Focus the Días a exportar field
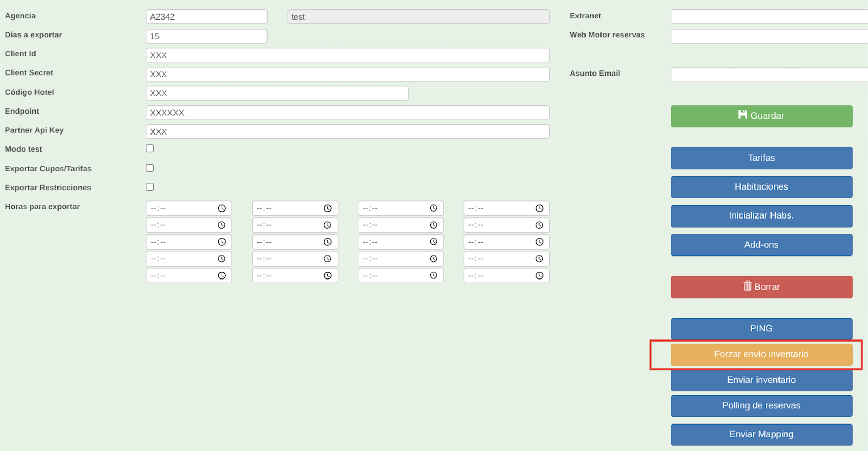This screenshot has height=451, width=868. coord(206,36)
